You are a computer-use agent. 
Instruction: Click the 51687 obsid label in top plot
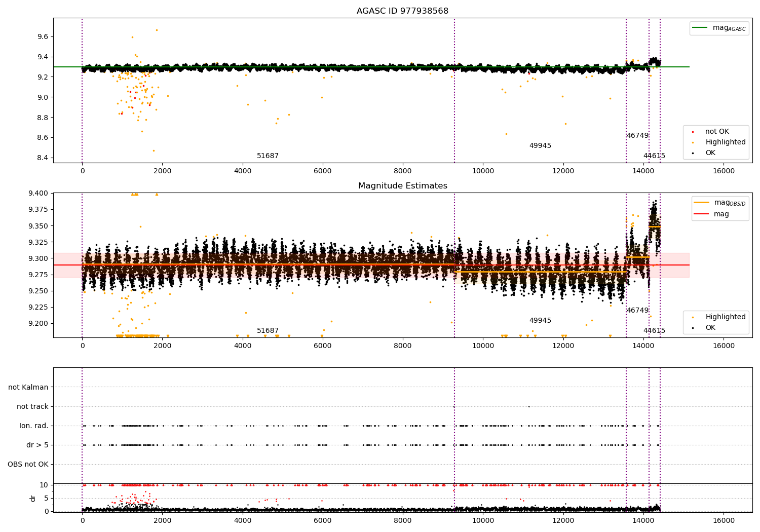268,156
